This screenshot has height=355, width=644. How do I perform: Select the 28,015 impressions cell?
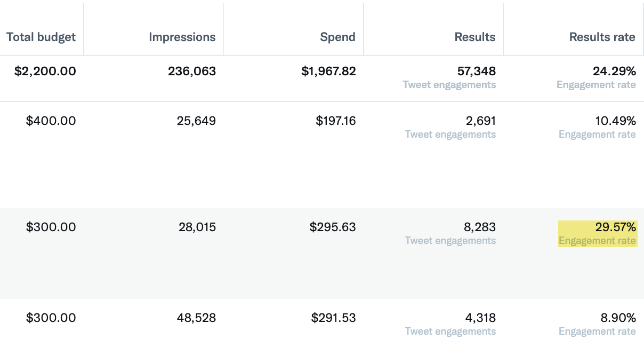(x=197, y=227)
